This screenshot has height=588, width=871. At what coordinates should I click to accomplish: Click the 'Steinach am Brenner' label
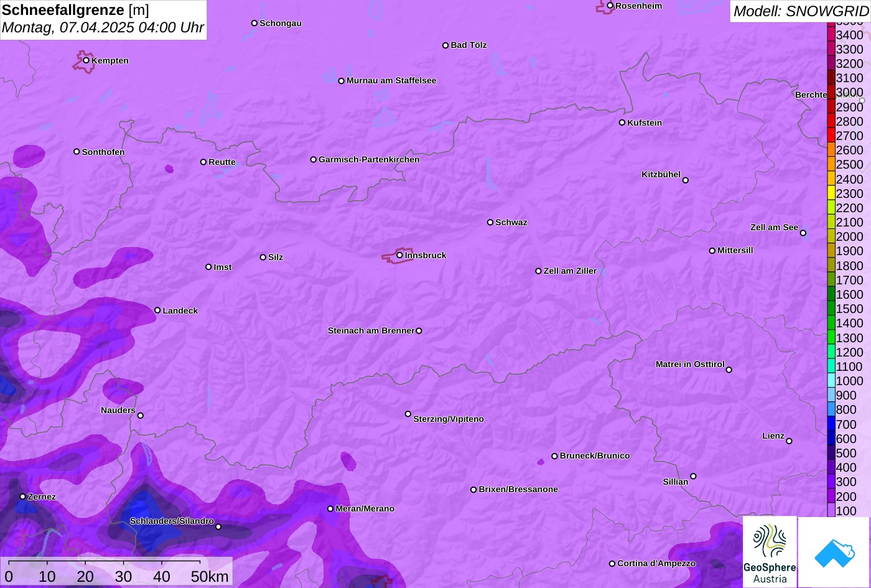point(371,331)
